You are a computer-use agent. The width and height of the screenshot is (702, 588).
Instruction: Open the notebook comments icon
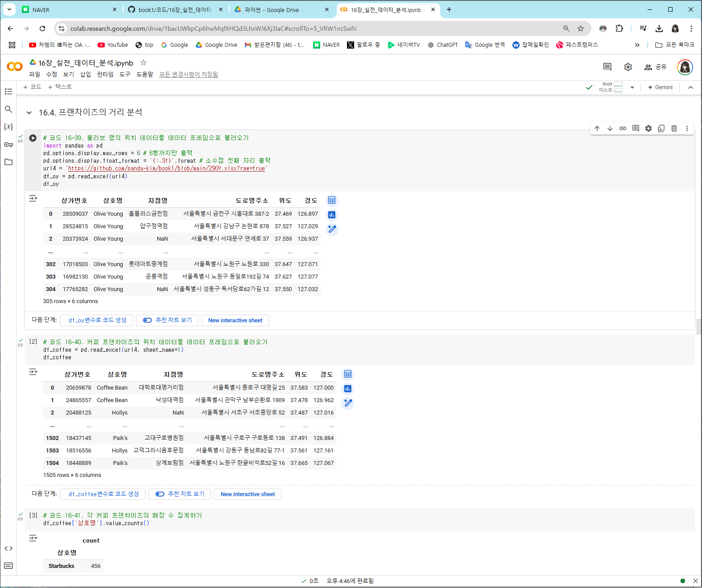(607, 67)
